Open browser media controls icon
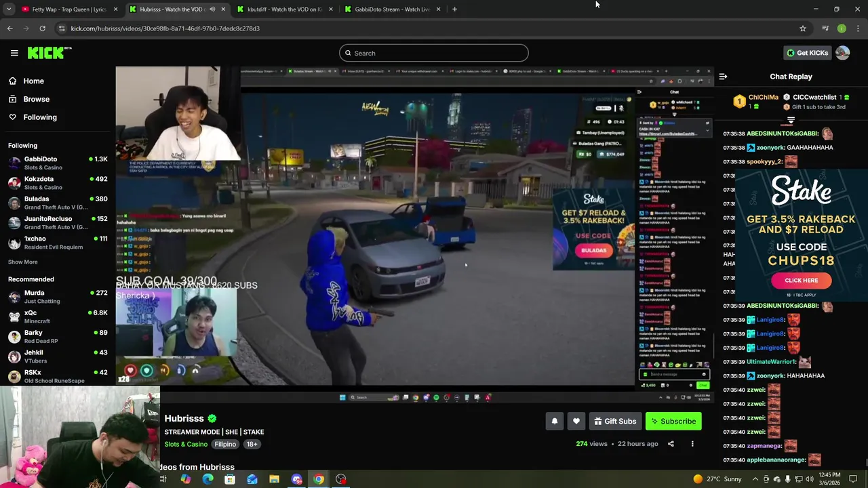The height and width of the screenshot is (488, 868). tap(825, 28)
